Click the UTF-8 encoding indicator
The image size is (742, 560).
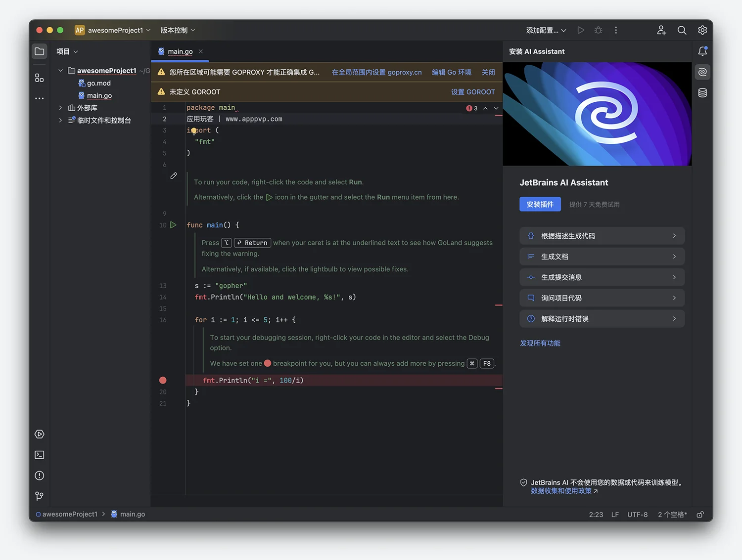tap(638, 515)
